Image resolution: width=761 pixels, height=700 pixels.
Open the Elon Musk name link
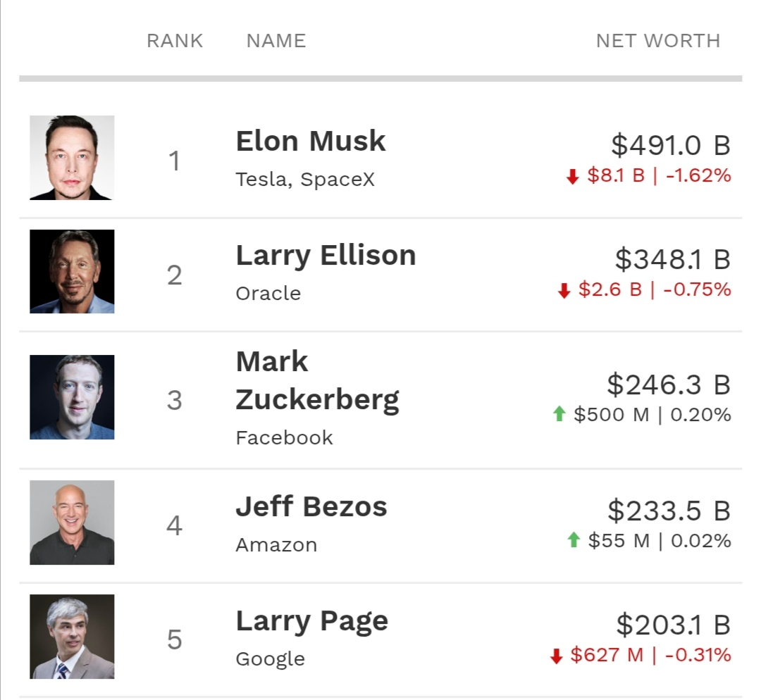311,141
